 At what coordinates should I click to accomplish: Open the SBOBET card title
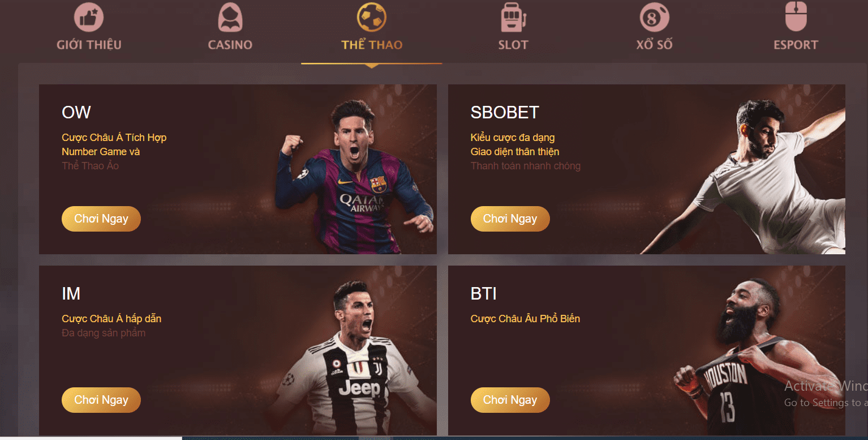coord(505,112)
